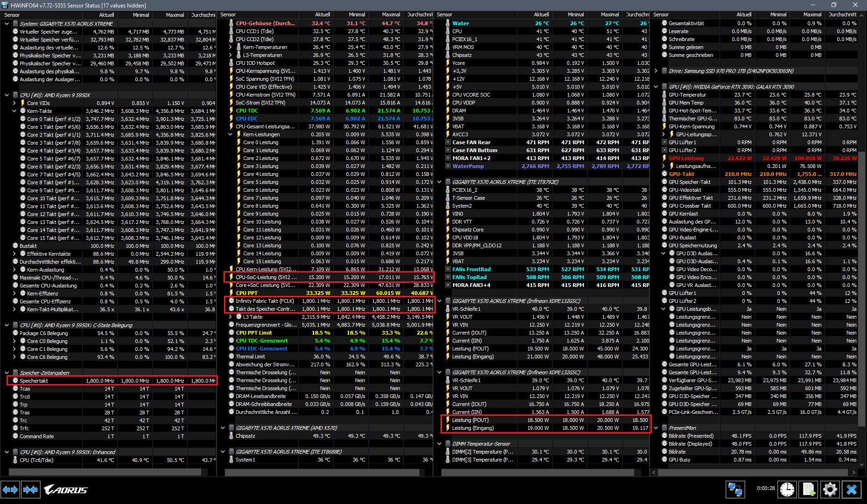Expand the L3 Takte group
The height and width of the screenshot is (504, 867).
[x=230, y=316]
